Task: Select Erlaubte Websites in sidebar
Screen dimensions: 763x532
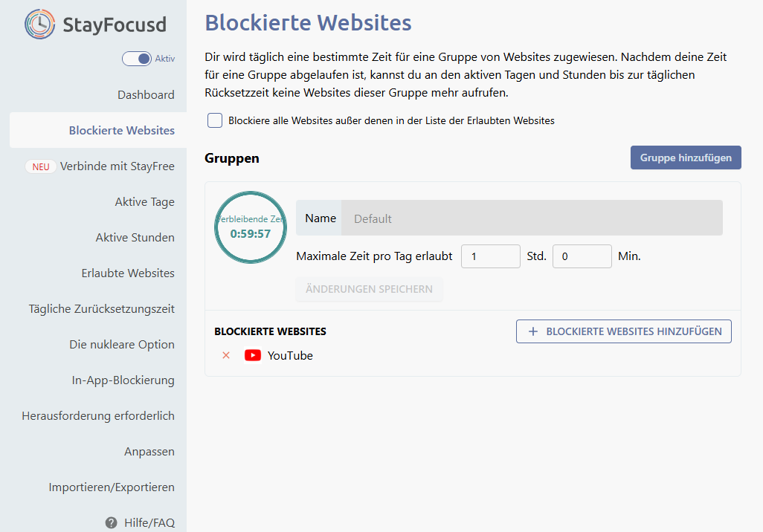Action: (x=128, y=273)
